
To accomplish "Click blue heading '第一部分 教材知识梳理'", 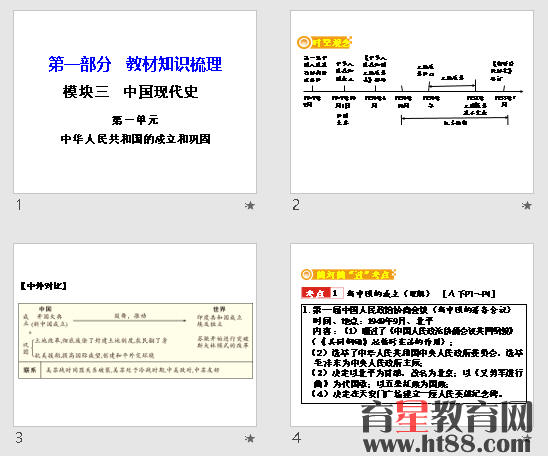I will pyautogui.click(x=135, y=64).
